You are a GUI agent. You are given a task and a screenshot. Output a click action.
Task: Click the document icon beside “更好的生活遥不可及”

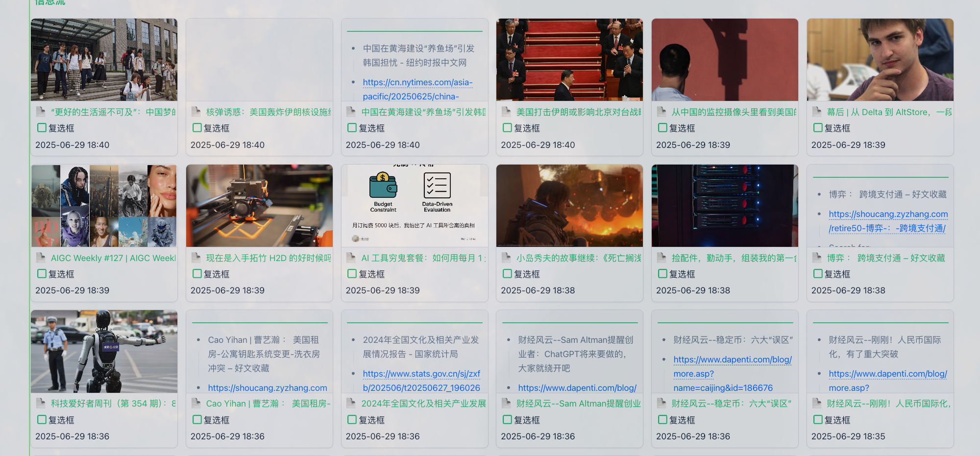pos(41,112)
